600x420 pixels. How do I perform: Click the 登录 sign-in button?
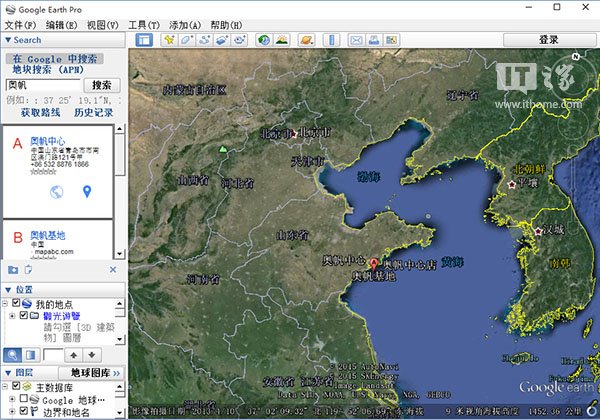point(549,40)
